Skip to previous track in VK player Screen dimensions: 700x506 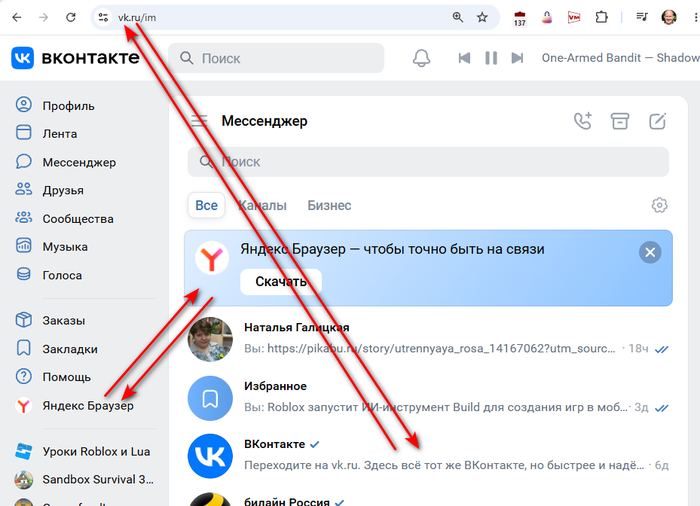click(x=464, y=58)
